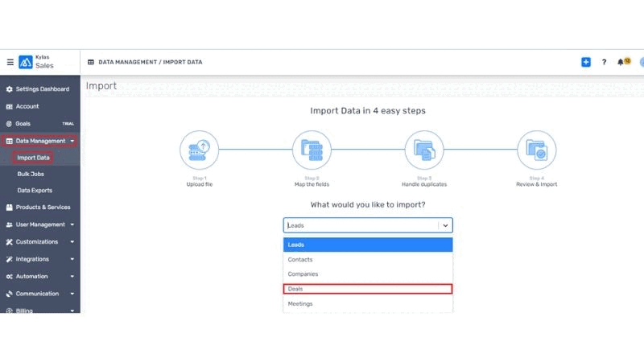Click the blue plus quick-add icon
Viewport: 644px width, 362px height.
click(x=586, y=62)
